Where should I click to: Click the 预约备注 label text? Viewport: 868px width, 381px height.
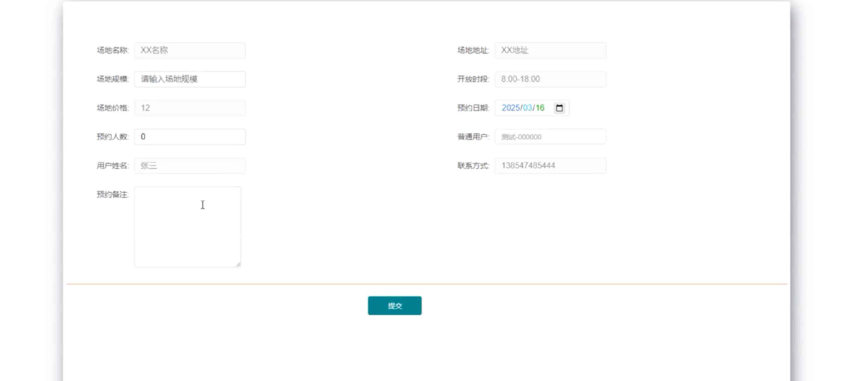point(112,195)
